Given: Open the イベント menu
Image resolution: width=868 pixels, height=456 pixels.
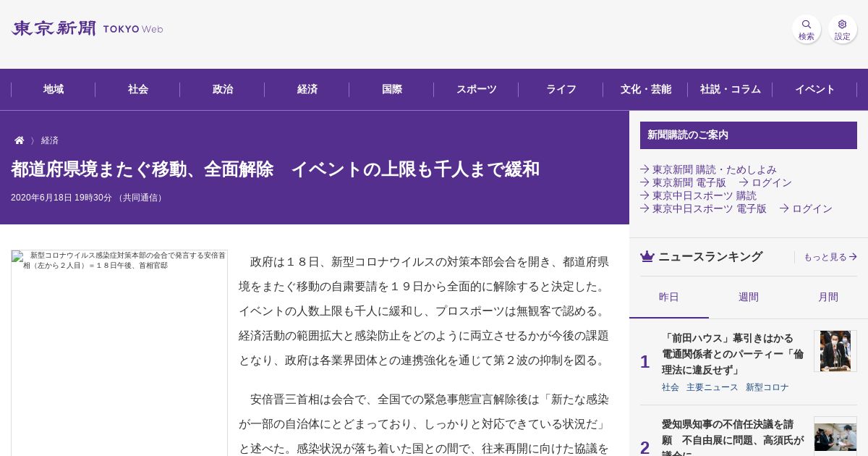Looking at the screenshot, I should pyautogui.click(x=815, y=90).
